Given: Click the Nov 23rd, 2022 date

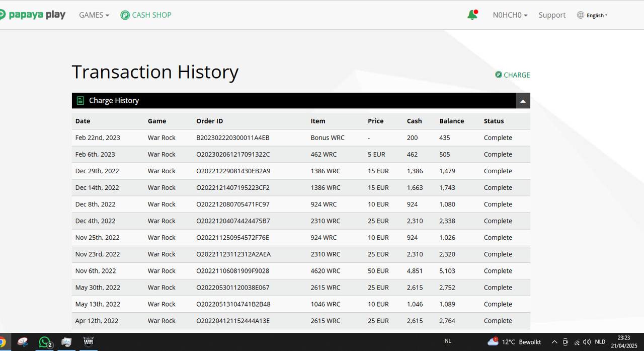Looking at the screenshot, I should click(x=98, y=254).
